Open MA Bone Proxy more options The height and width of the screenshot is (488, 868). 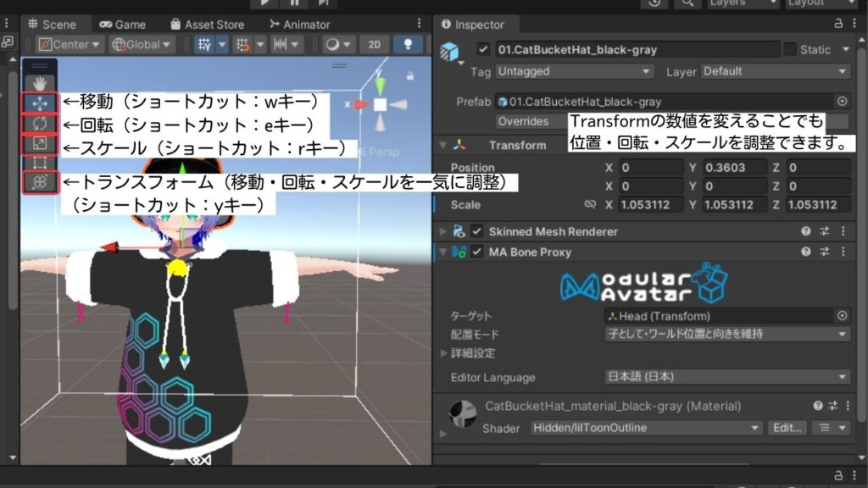pyautogui.click(x=843, y=252)
